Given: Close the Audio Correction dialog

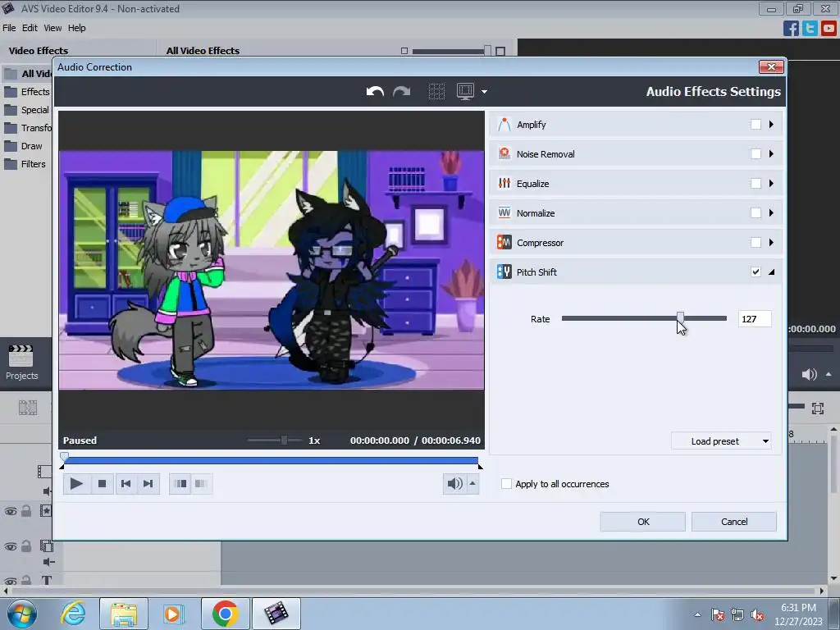Looking at the screenshot, I should [771, 66].
